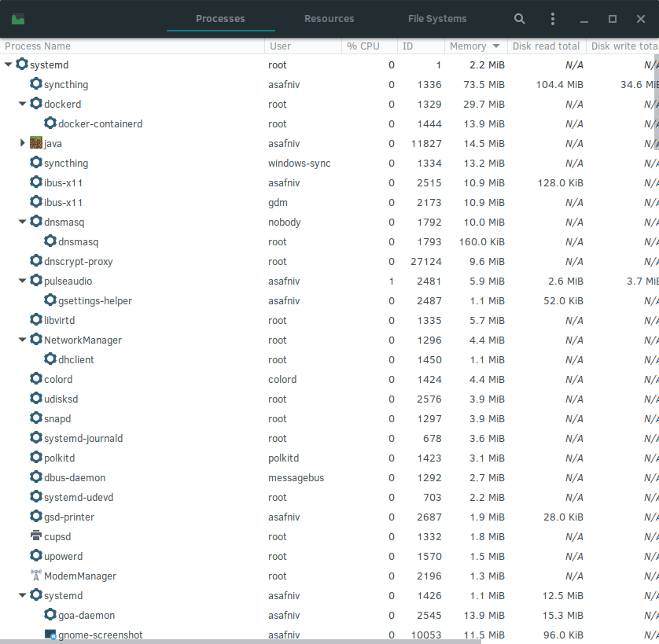The image size is (659, 644).
Task: Click the java Minecraft block icon
Action: [x=36, y=143]
